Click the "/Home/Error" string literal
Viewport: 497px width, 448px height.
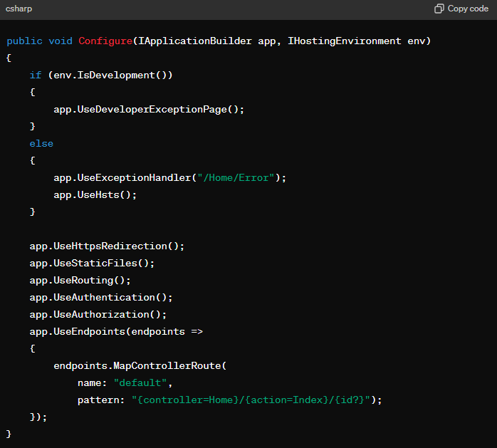(x=236, y=178)
